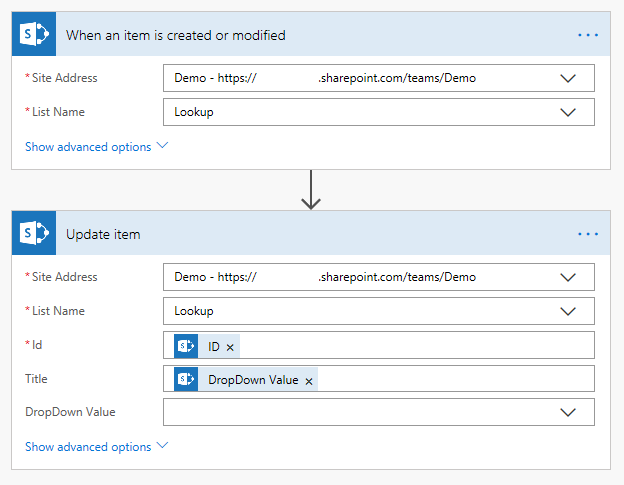624x485 pixels.
Task: Click SharePoint icon on trigger card header
Action: pyautogui.click(x=36, y=35)
